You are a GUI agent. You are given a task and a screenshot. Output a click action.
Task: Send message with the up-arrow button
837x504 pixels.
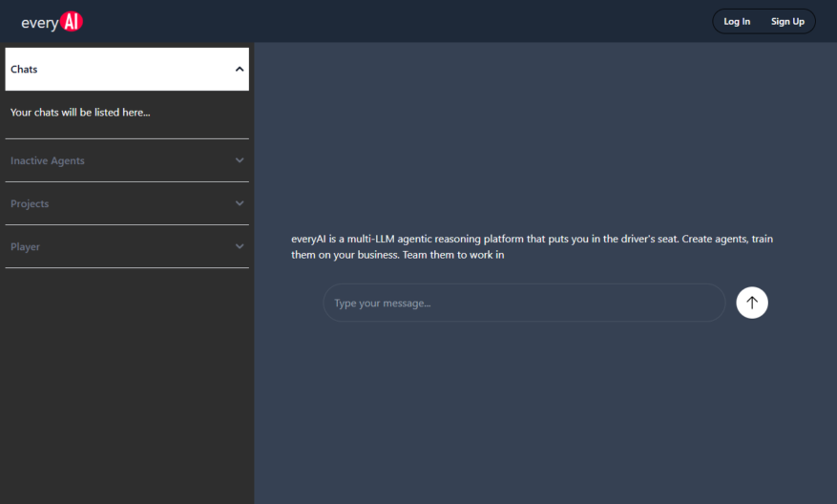pyautogui.click(x=752, y=303)
